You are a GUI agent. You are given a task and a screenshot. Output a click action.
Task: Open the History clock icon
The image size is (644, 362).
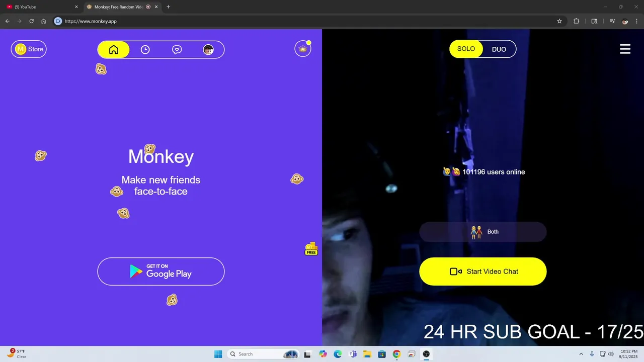[145, 50]
